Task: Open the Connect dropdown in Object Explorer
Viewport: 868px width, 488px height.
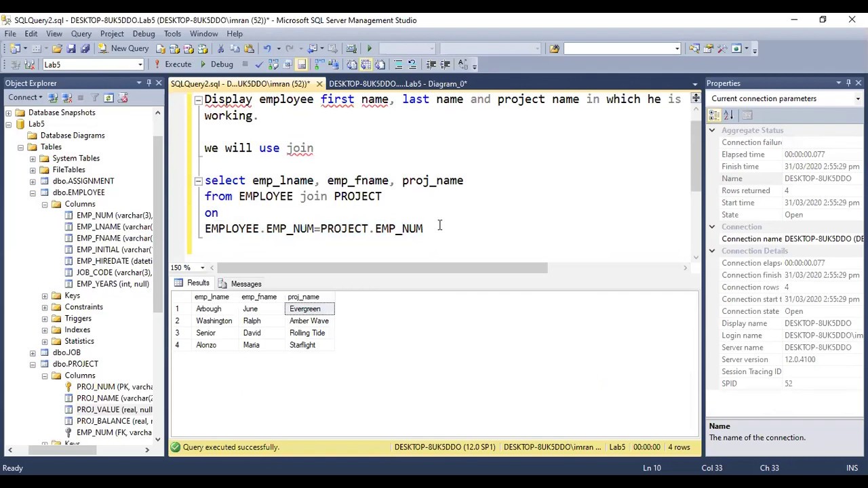Action: click(25, 98)
